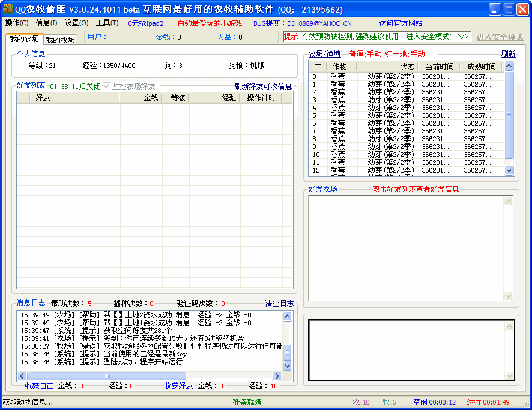532x410 pixels.
Task: Switch to the 我的牧场 tab
Action: (x=61, y=40)
